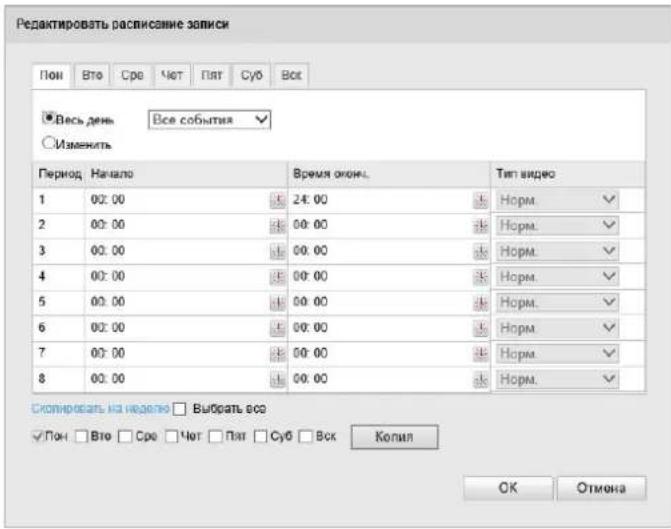Open video type dropdown for period 3
This screenshot has width=671, height=529.
click(x=557, y=251)
